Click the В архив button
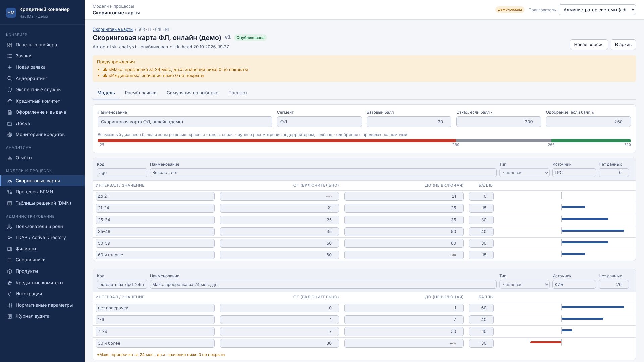The width and height of the screenshot is (644, 362). [x=623, y=45]
